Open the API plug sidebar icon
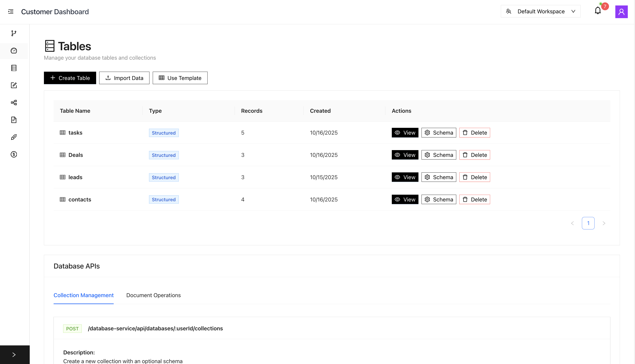The image size is (635, 364). coord(14,137)
